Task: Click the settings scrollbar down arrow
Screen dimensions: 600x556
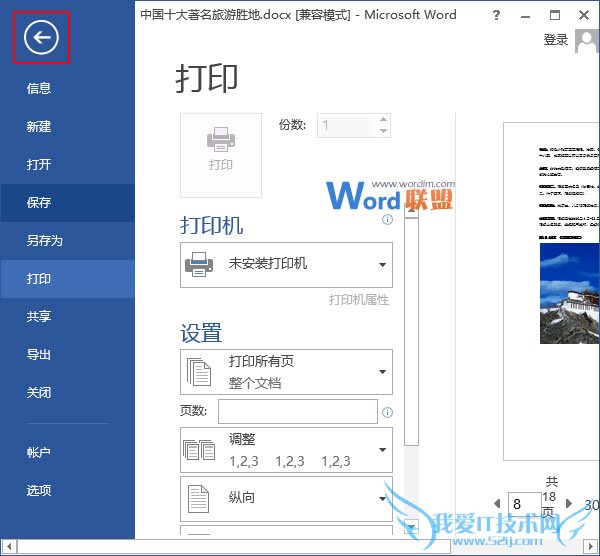Action: 411,527
